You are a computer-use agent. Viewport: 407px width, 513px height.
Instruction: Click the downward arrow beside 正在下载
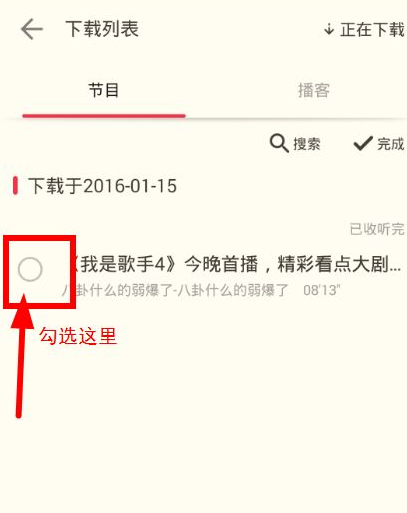[x=329, y=29]
